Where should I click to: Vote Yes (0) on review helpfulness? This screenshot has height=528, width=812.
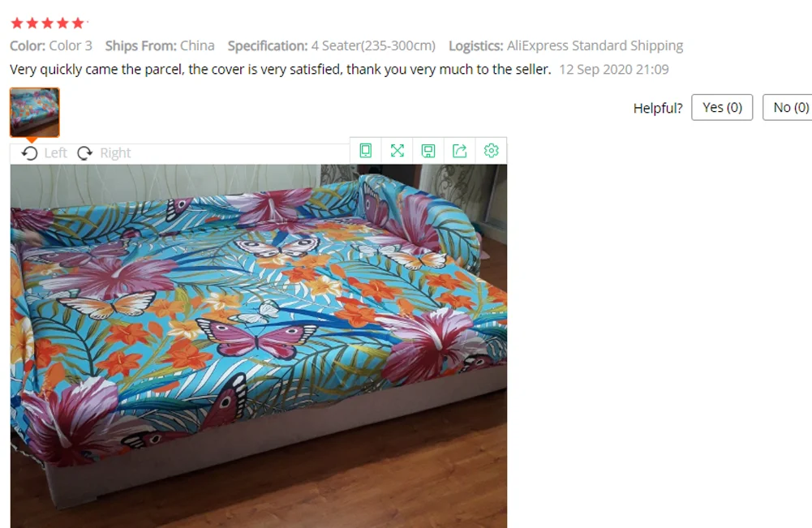[x=722, y=107]
